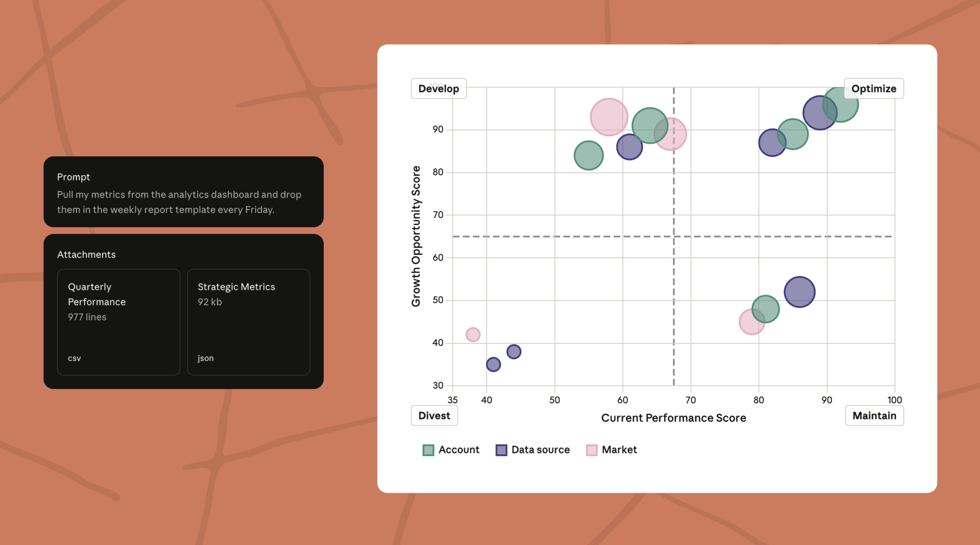This screenshot has width=980, height=545.
Task: Select the pink Market bubble in Maintain quadrant
Action: pyautogui.click(x=752, y=321)
